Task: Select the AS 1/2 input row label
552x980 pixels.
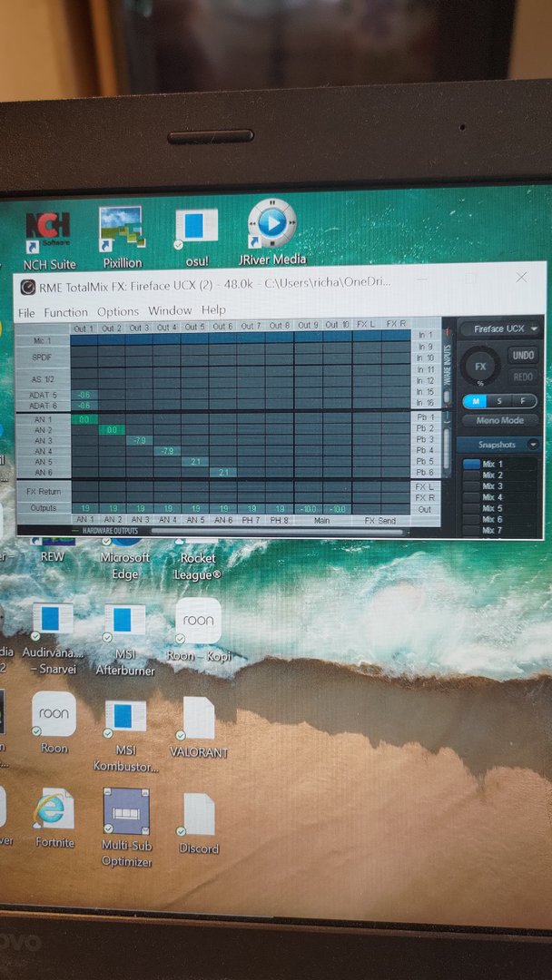Action: [43, 378]
